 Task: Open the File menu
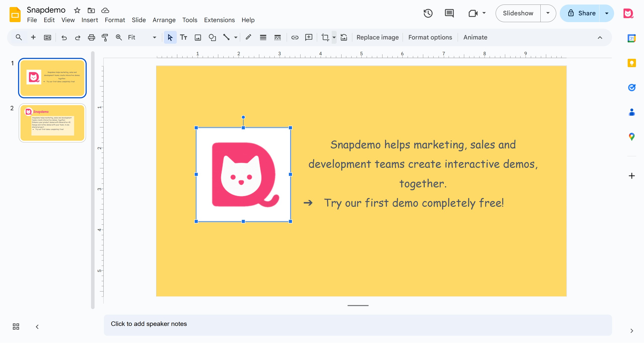click(x=32, y=20)
